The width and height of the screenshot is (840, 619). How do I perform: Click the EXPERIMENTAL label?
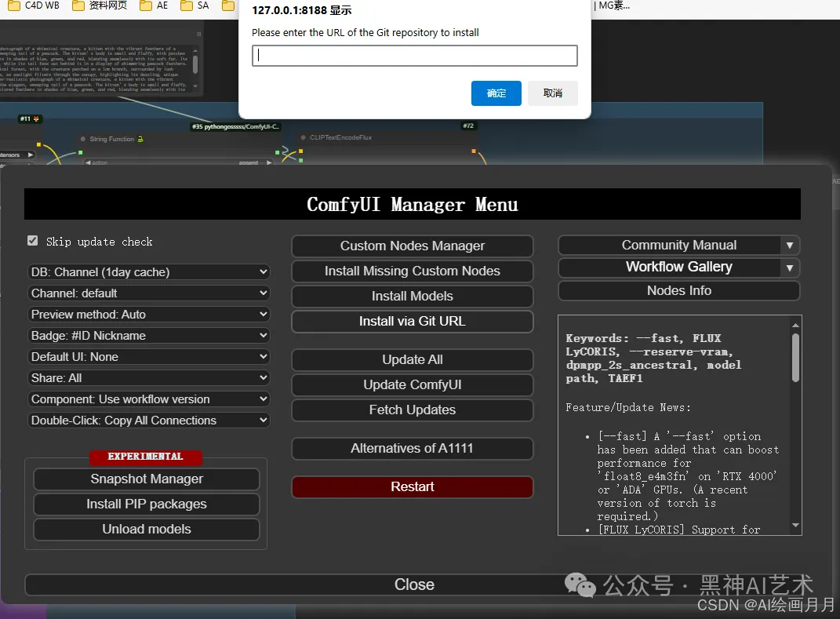[146, 457]
